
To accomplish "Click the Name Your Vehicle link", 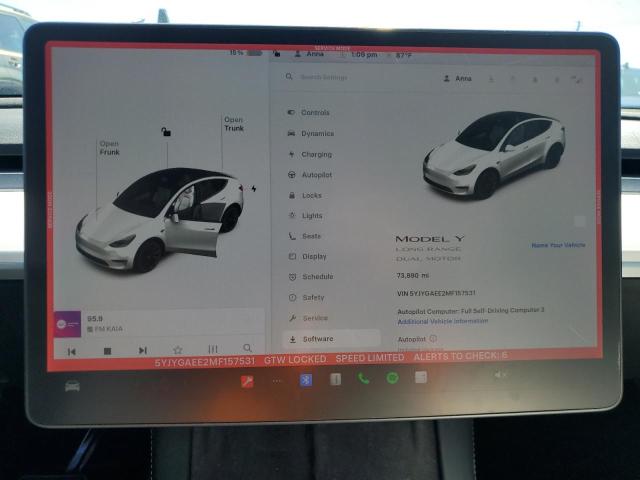I will [558, 245].
